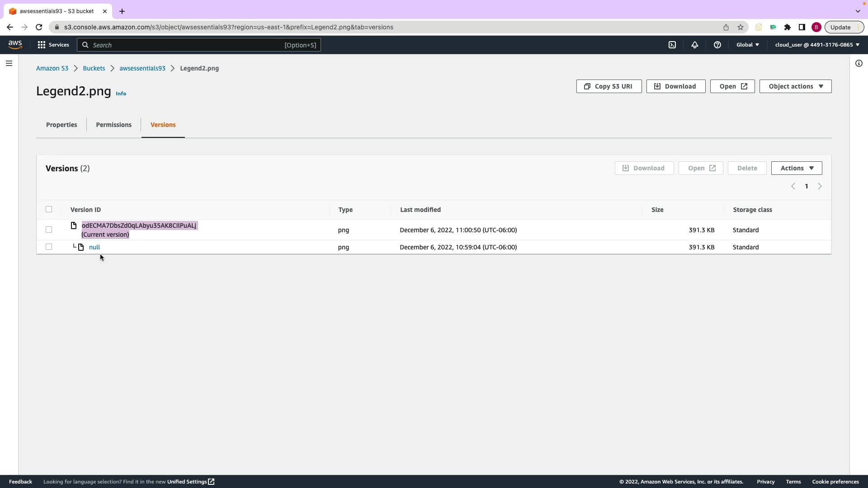Expand the versions Actions dropdown
Viewport: 868px width, 488px height.
[797, 168]
